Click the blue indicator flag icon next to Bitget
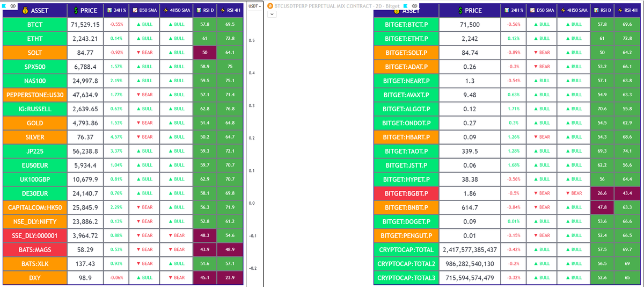The image size is (644, 287). tap(406, 5)
